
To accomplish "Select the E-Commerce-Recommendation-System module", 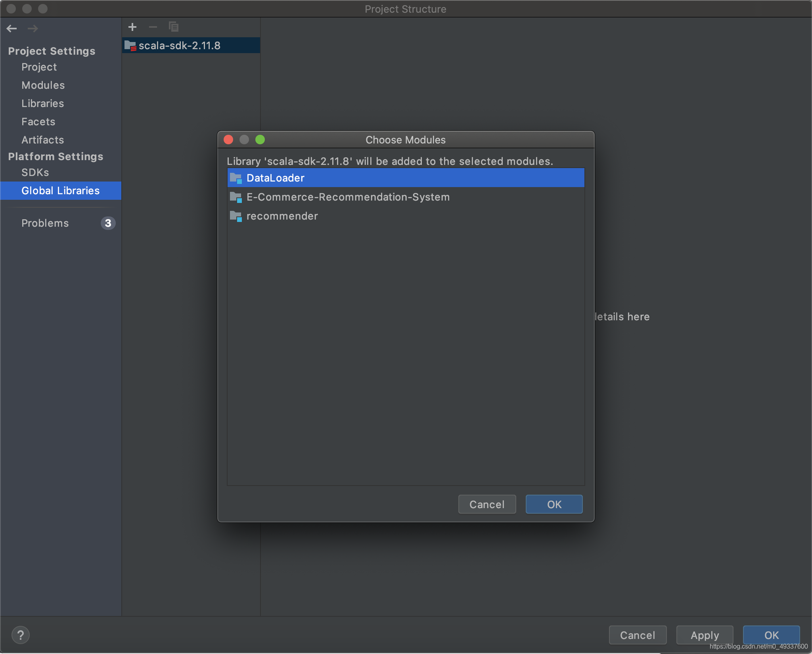I will click(x=348, y=197).
